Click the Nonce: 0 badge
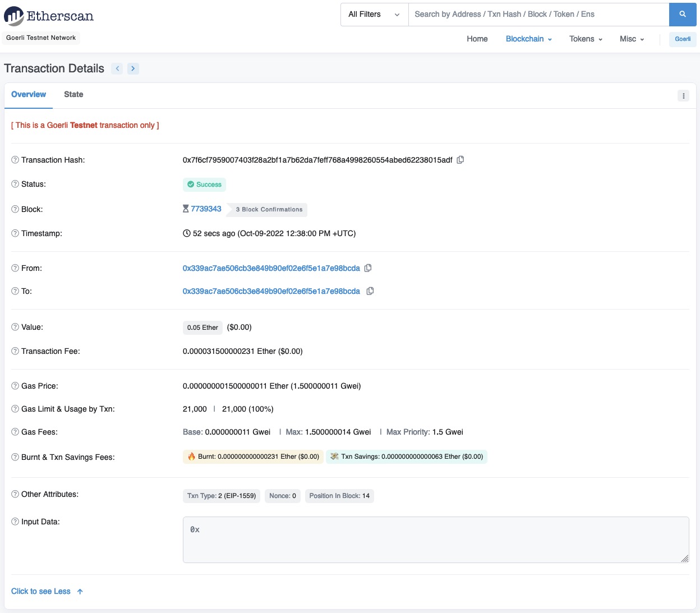Screen dimensions: 700x613 pyautogui.click(x=283, y=496)
